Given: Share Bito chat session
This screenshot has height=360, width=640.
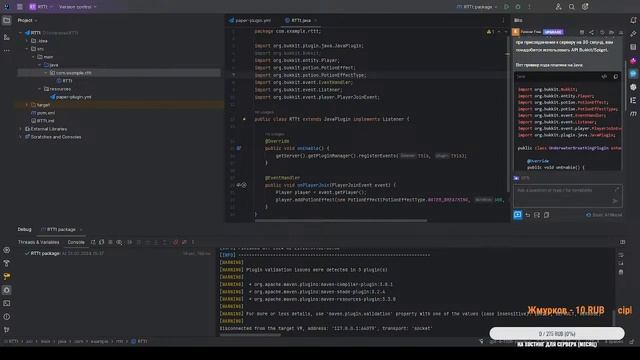Looking at the screenshot, I should (x=591, y=32).
